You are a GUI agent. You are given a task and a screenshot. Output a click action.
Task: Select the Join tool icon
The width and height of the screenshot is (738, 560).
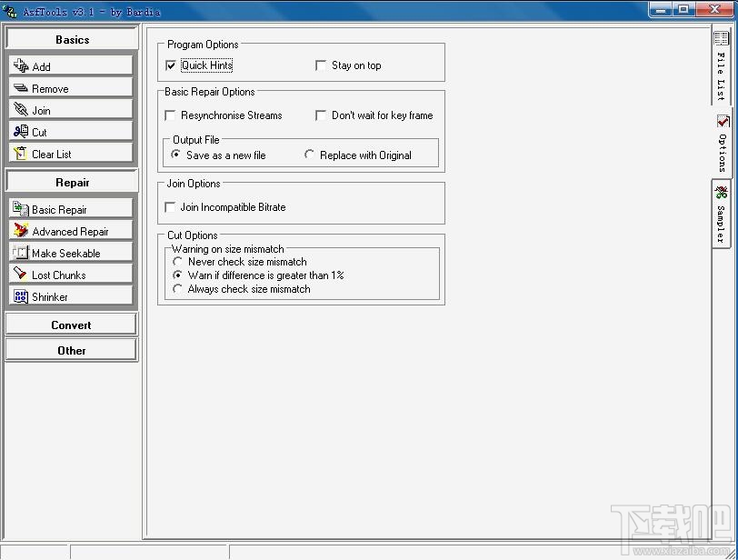coord(20,109)
